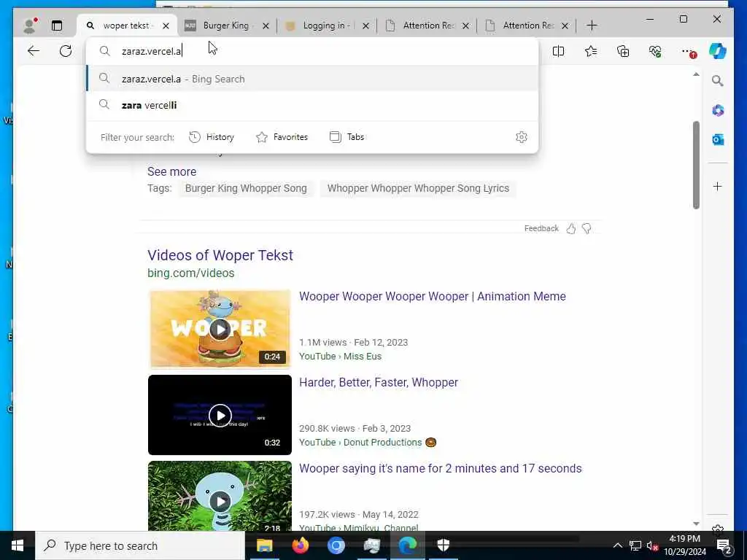Open Wooper saying it's name video title
The image size is (747, 560).
[440, 469]
